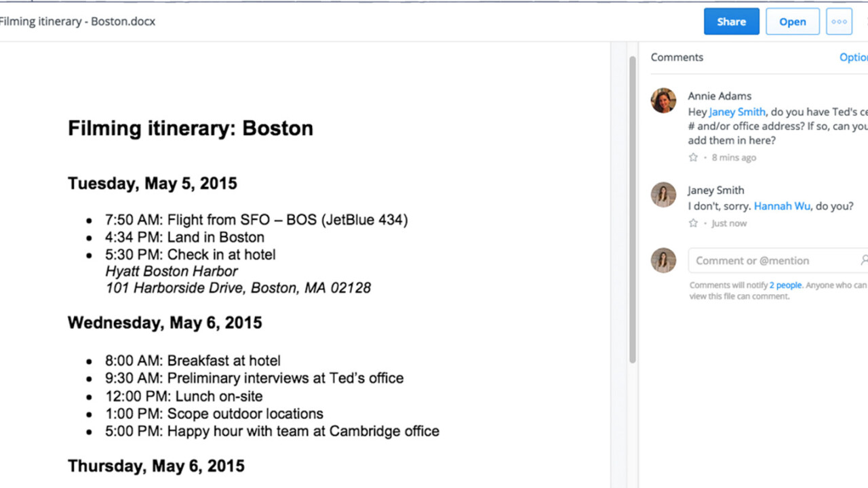Open the more options ellipsis menu
Viewport: 868px width, 488px height.
pyautogui.click(x=839, y=22)
